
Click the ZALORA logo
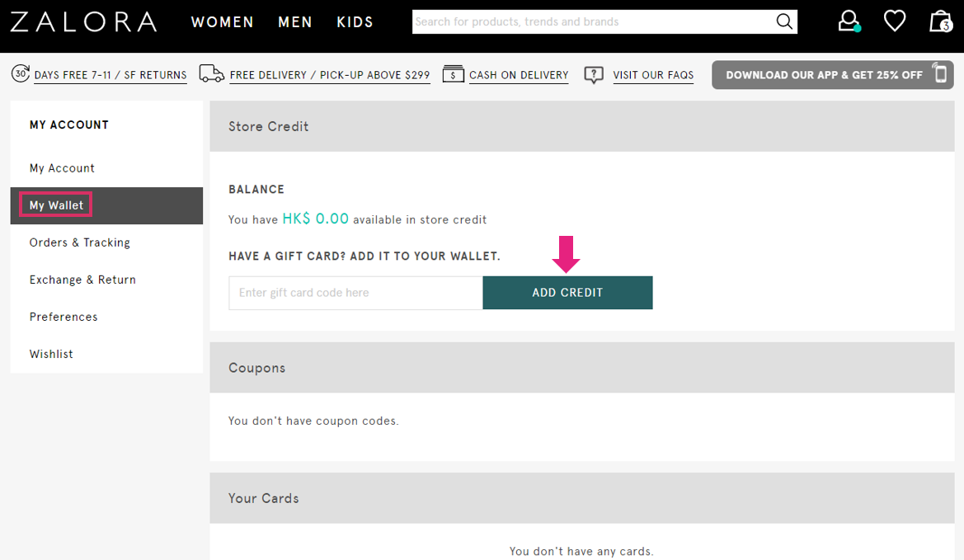click(84, 22)
